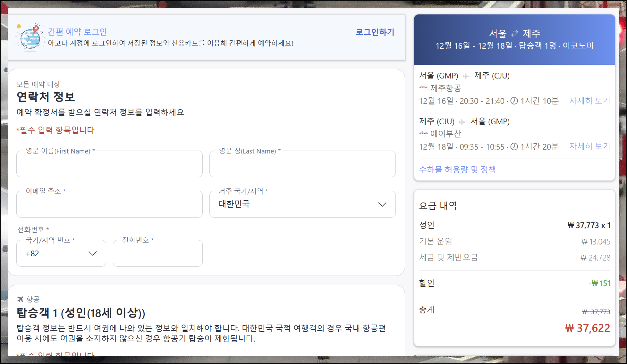Click the clock icon beside 1시간 10분

(x=514, y=101)
